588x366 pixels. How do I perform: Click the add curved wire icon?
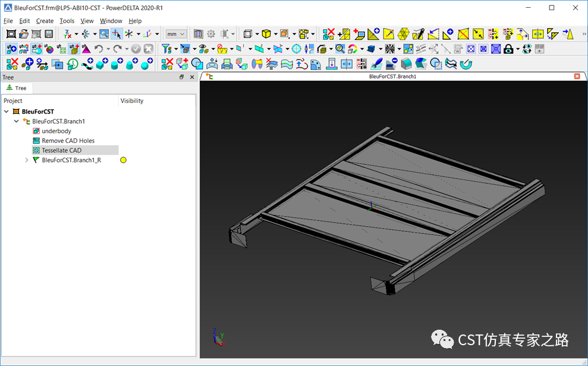(87, 64)
